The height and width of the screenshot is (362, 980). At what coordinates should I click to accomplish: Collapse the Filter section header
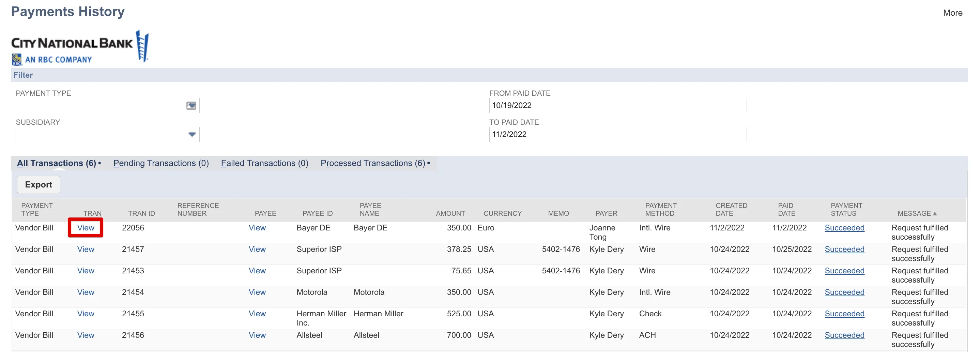tap(489, 75)
